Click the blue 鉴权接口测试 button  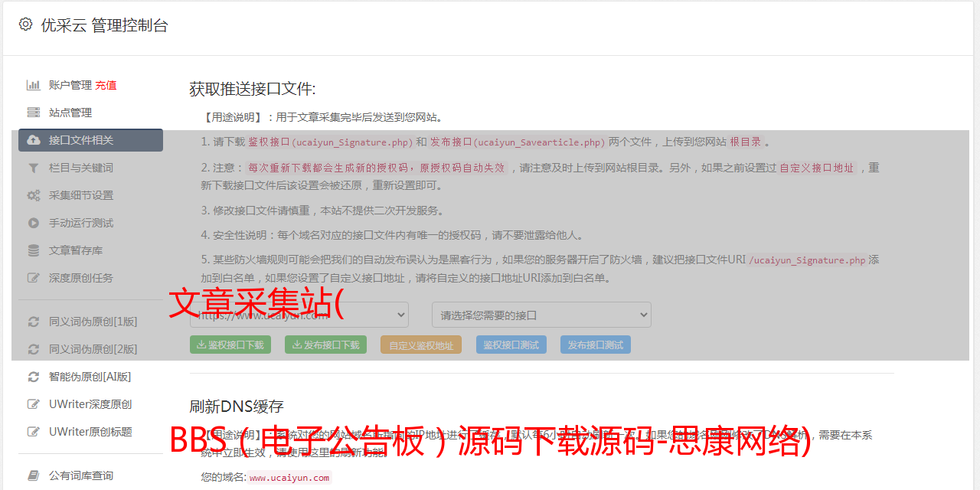coord(511,345)
